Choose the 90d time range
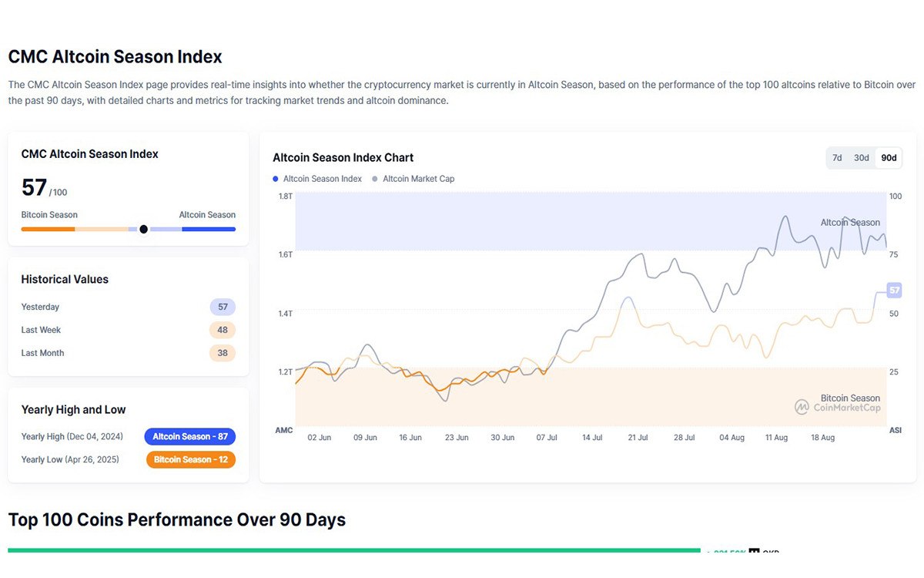This screenshot has width=924, height=578. coord(889,158)
